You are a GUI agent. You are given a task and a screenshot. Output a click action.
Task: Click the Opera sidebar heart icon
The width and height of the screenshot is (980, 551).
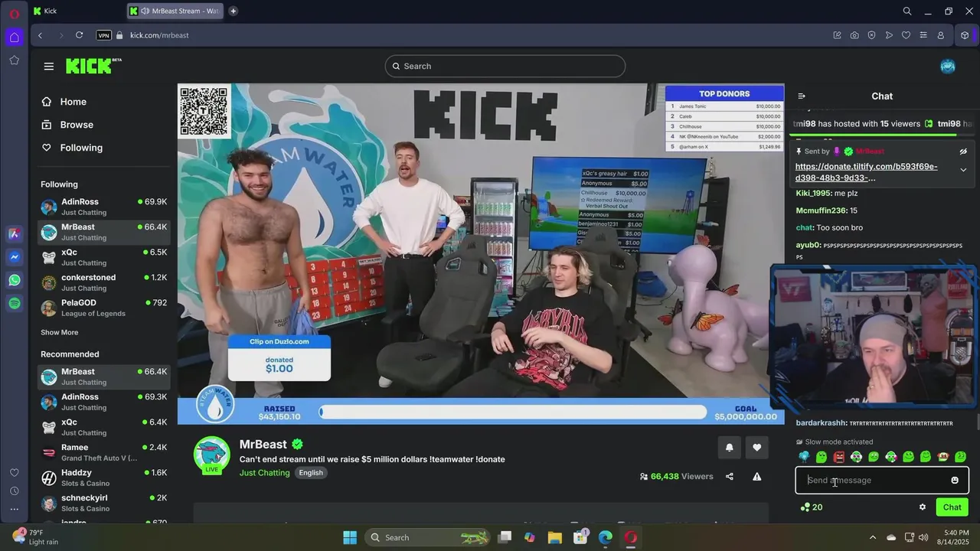pos(15,472)
